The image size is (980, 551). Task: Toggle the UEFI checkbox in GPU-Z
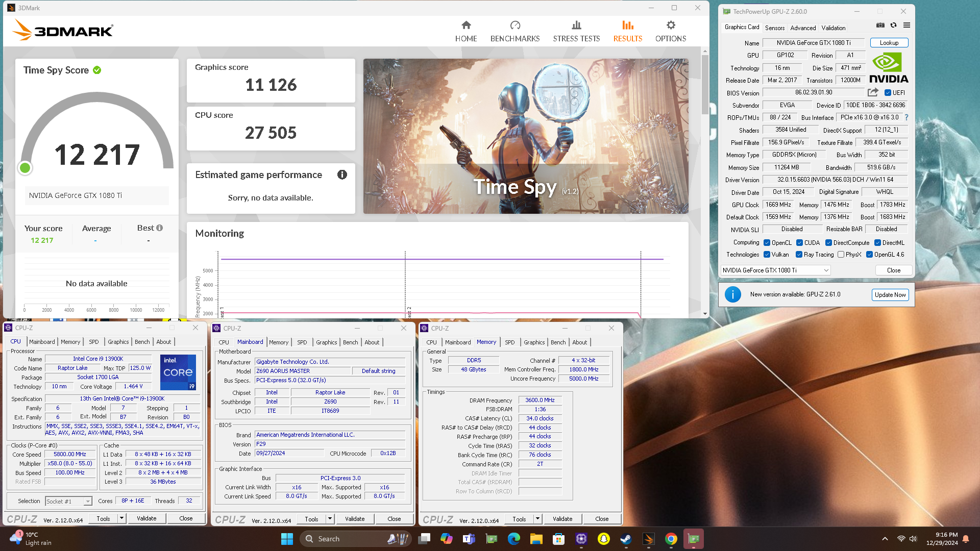coord(888,93)
